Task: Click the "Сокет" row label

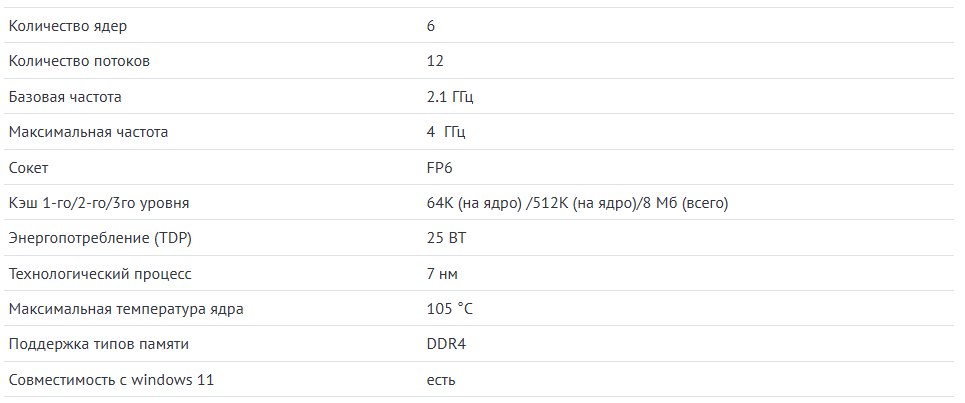Action: click(x=28, y=168)
